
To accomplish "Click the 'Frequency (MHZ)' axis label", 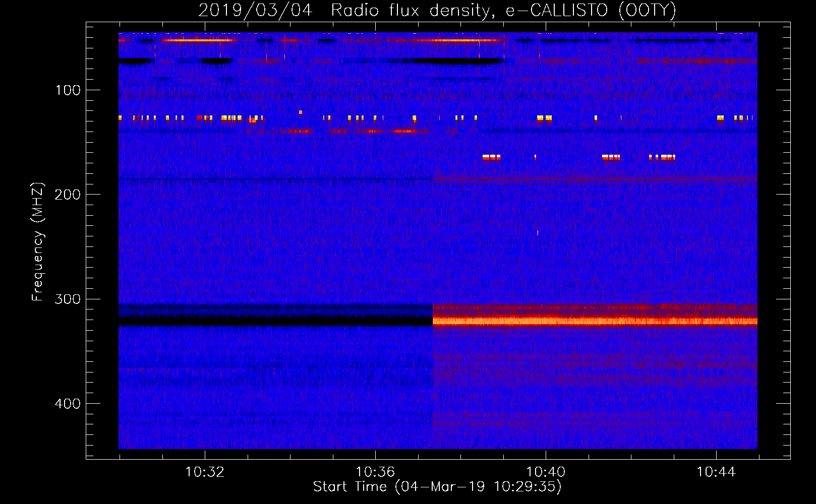I will point(38,242).
